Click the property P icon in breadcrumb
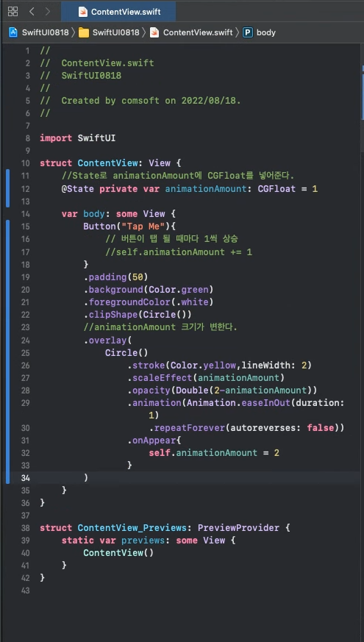The image size is (364, 642). (x=247, y=32)
